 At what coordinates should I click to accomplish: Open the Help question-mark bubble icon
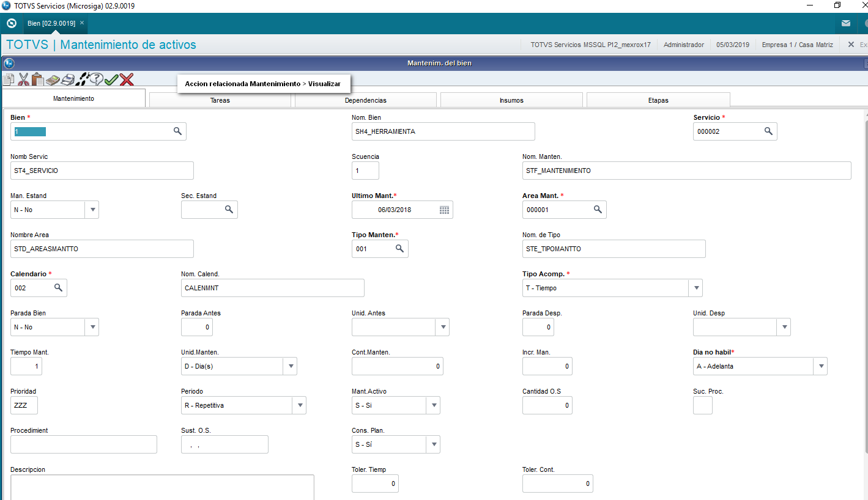point(96,79)
